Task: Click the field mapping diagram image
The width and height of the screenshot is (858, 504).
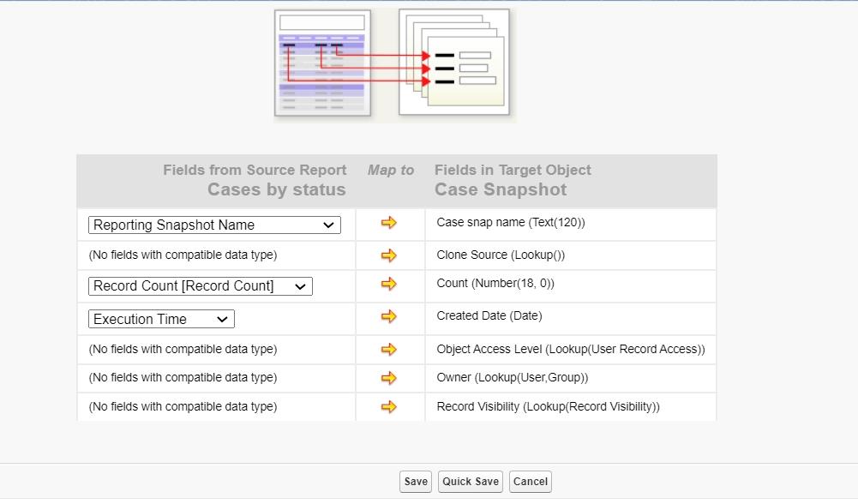Action: tap(393, 64)
